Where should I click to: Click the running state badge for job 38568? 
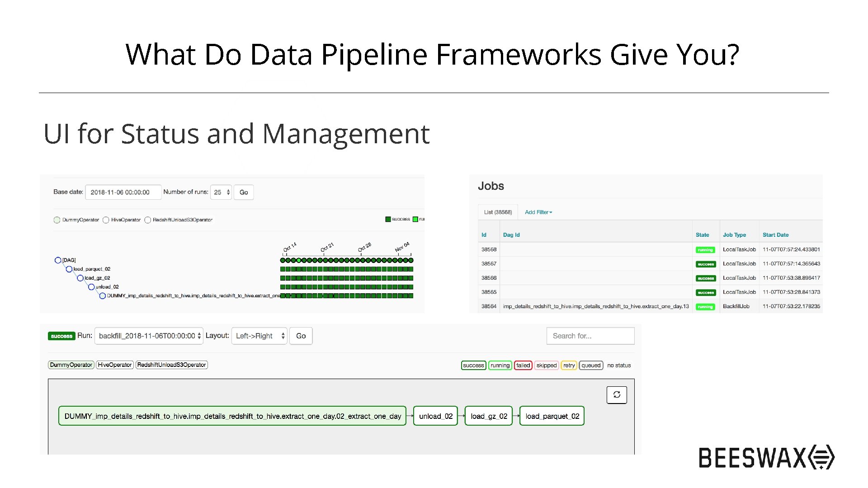click(705, 250)
